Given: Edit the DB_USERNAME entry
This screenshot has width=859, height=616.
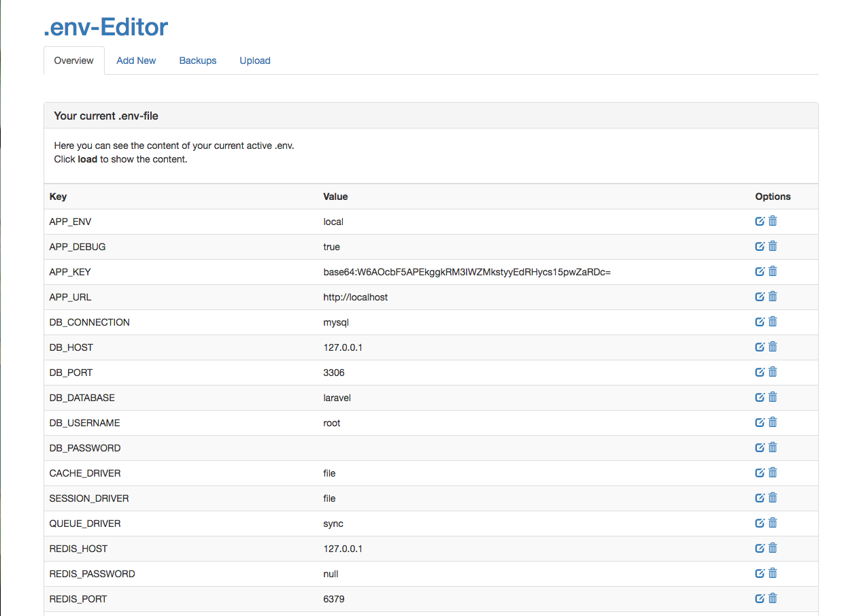Looking at the screenshot, I should (760, 422).
